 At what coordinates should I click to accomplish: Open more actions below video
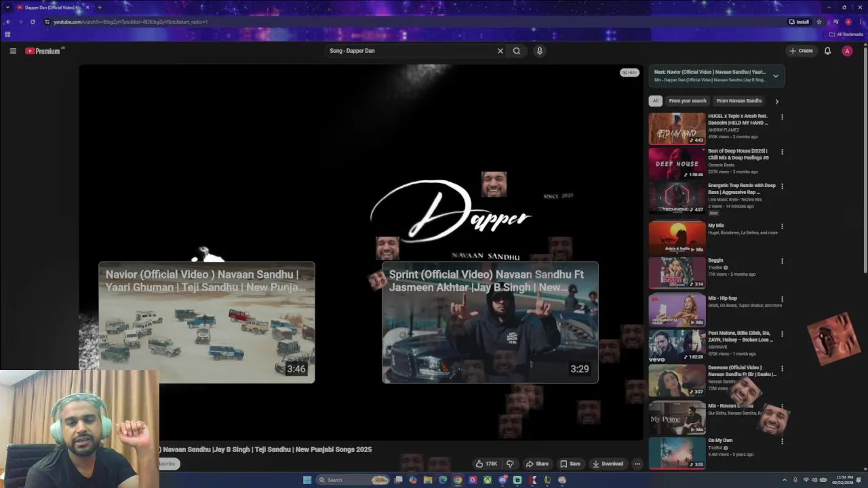coord(637,464)
